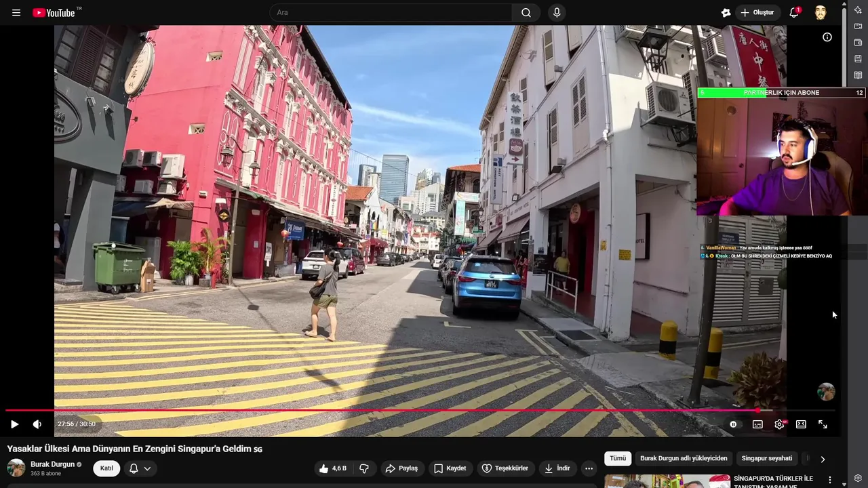This screenshot has height=488, width=868.
Task: Open sparkle AI icon in browser sidebar
Action: point(859,9)
